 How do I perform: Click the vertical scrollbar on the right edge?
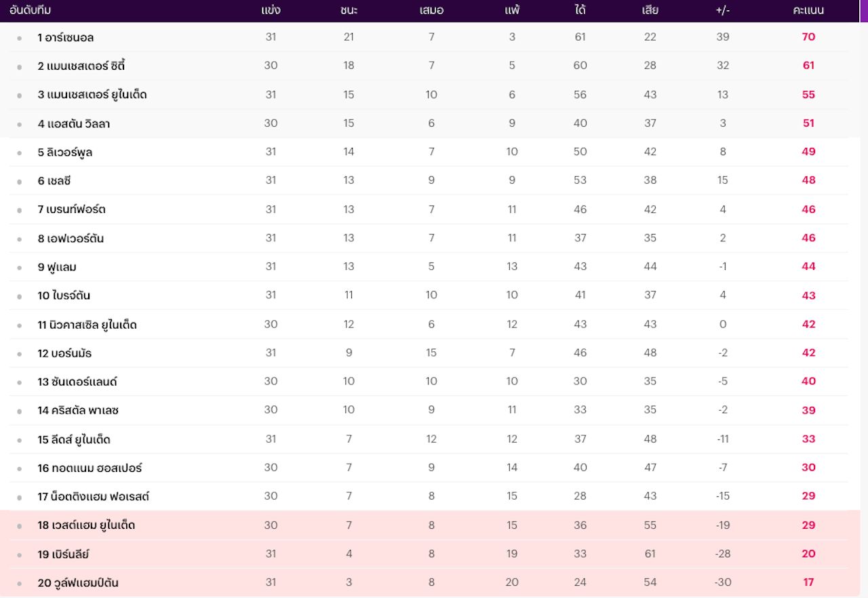(864, 271)
